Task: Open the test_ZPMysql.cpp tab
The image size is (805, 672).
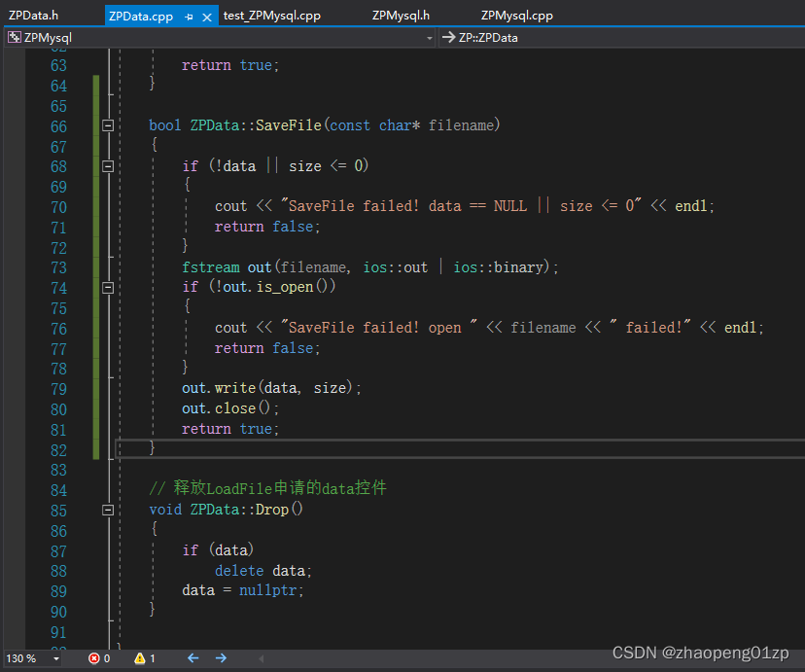Action: pyautogui.click(x=271, y=16)
